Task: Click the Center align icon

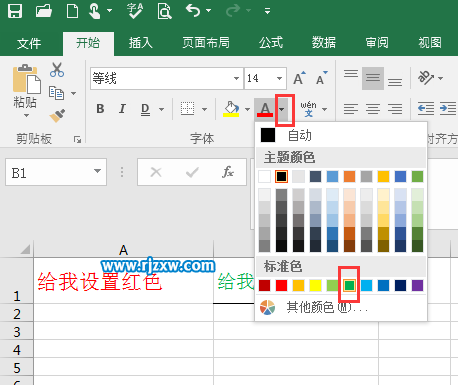Action: (373, 109)
